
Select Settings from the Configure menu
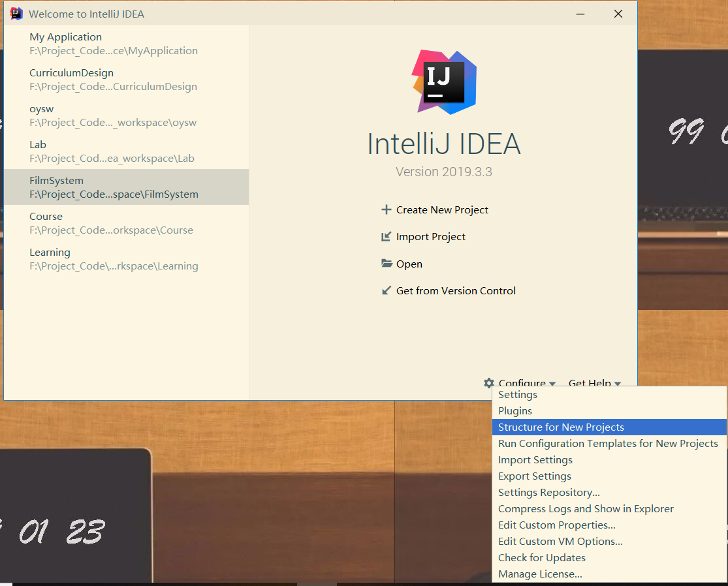tap(517, 394)
